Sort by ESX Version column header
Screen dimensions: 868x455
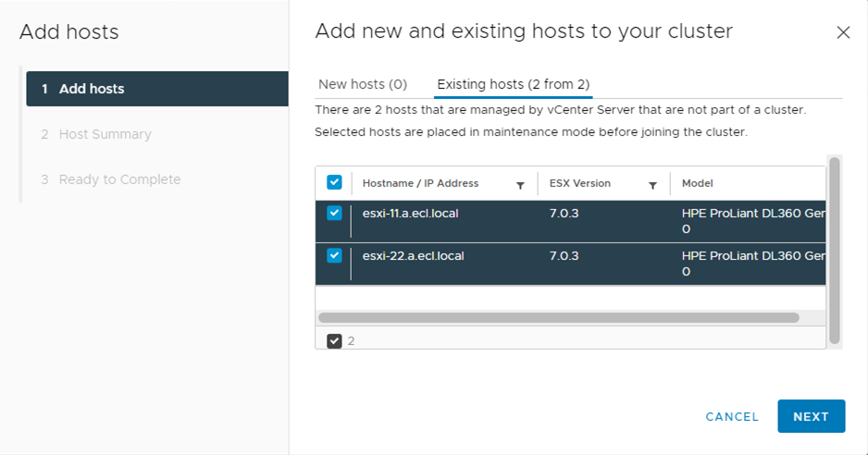tap(580, 183)
